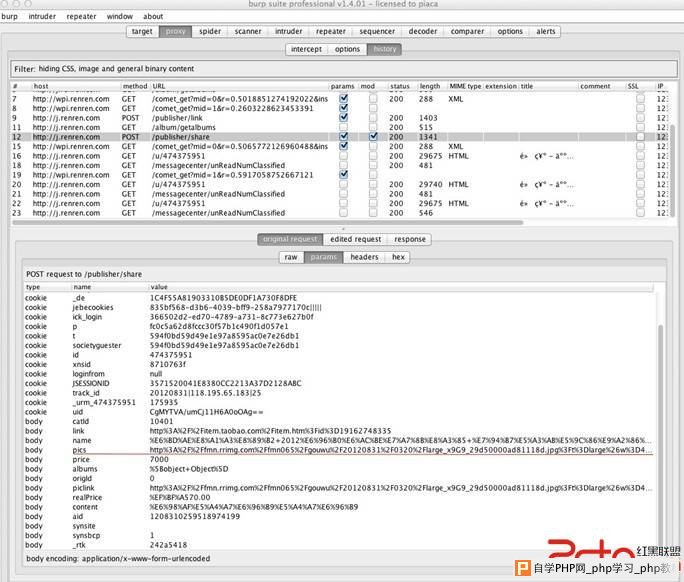Toggle params checkbox for /publisher/share row

click(x=344, y=137)
